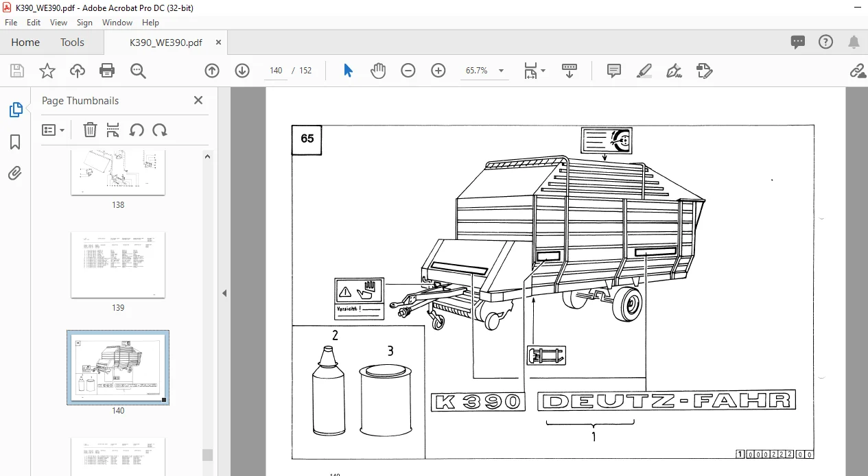Close the Page Thumbnails panel
Screen dimensions: 868x476
click(198, 100)
